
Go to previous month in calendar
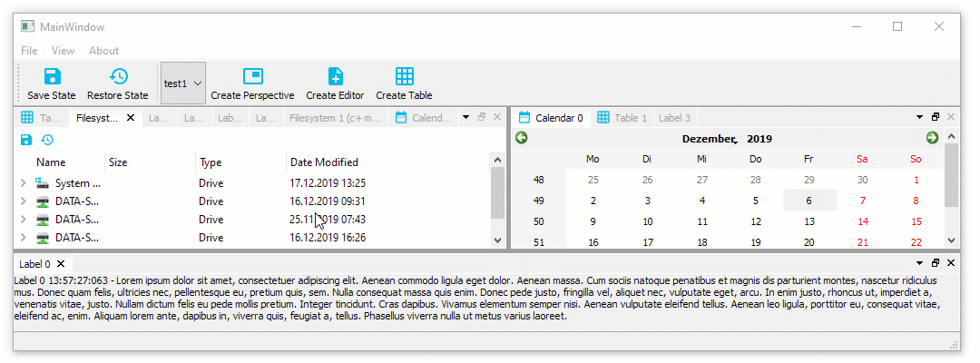[x=522, y=138]
